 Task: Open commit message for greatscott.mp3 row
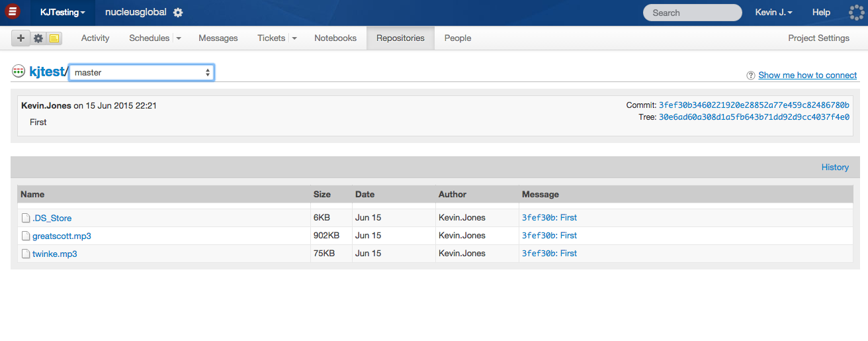pyautogui.click(x=549, y=236)
